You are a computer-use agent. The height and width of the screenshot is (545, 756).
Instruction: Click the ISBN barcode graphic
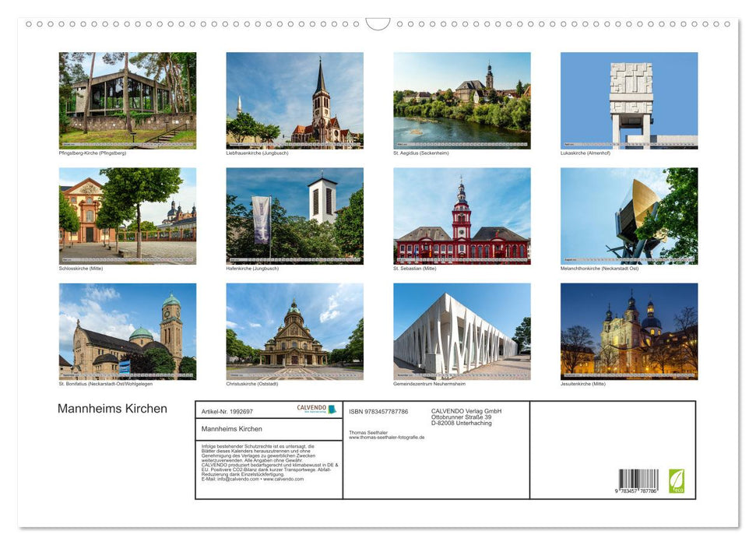pyautogui.click(x=640, y=478)
